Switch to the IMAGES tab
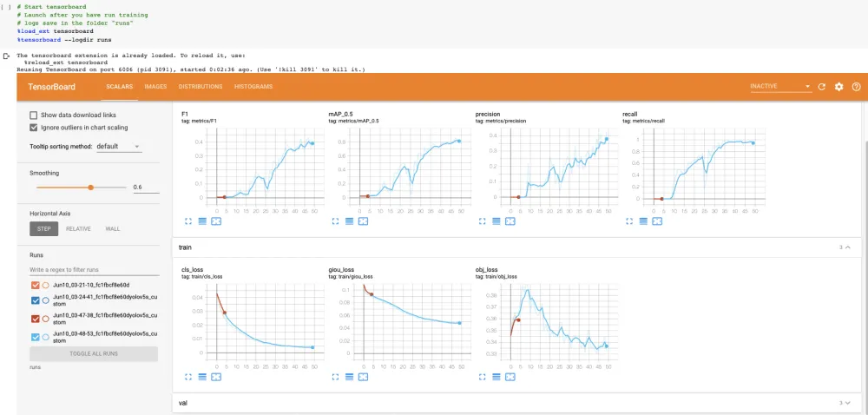 tap(155, 87)
